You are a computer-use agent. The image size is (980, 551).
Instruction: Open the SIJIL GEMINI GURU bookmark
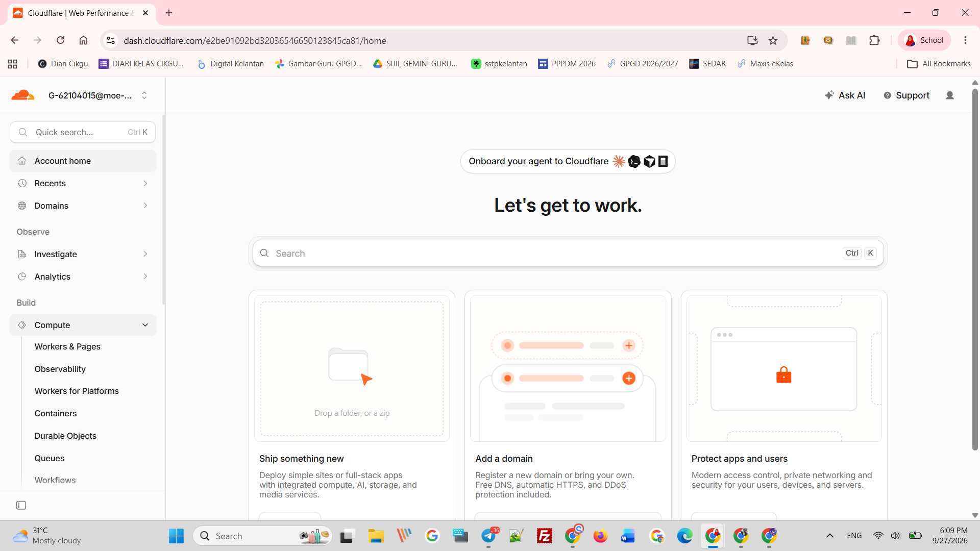click(x=415, y=64)
